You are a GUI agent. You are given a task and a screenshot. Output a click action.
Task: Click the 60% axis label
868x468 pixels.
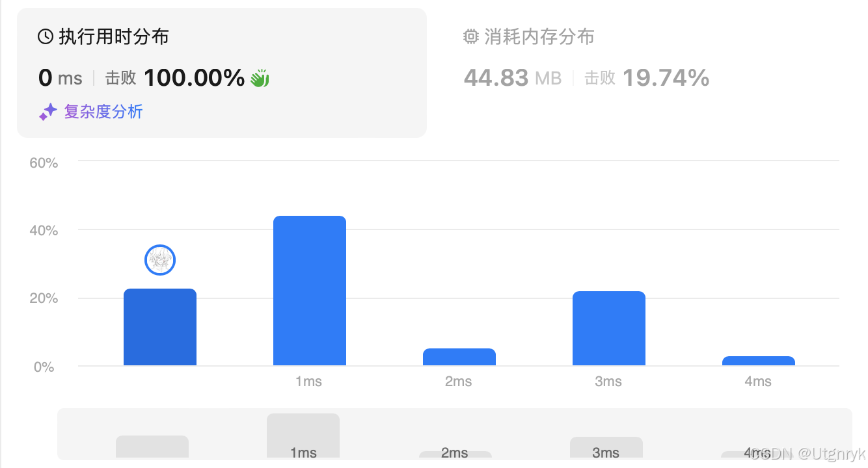point(44,163)
